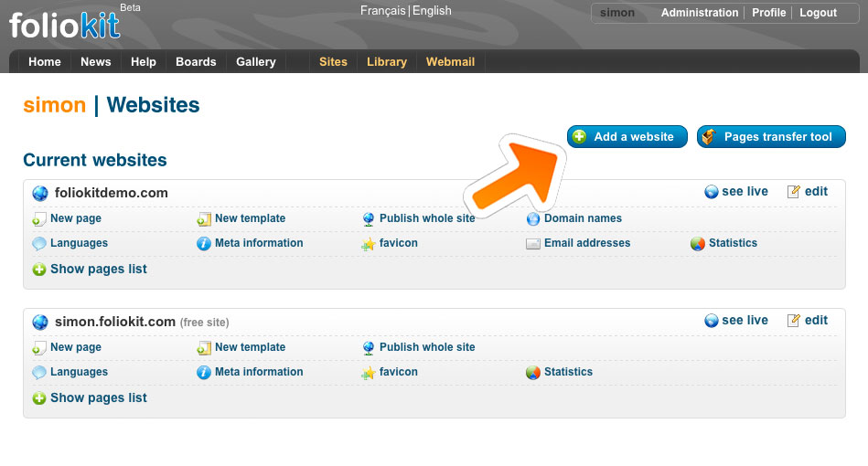Go to the Boards section
The width and height of the screenshot is (868, 466).
pos(196,62)
